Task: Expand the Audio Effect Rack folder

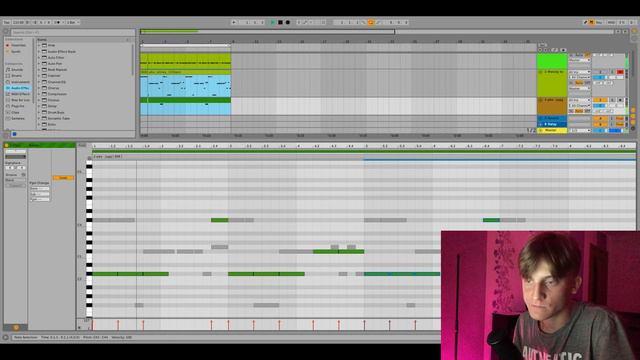Action: pyautogui.click(x=39, y=52)
